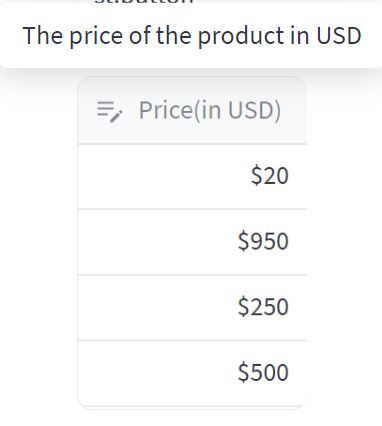382x426 pixels.
Task: Click the tooltip reading The price of the product
Action: pos(191,35)
